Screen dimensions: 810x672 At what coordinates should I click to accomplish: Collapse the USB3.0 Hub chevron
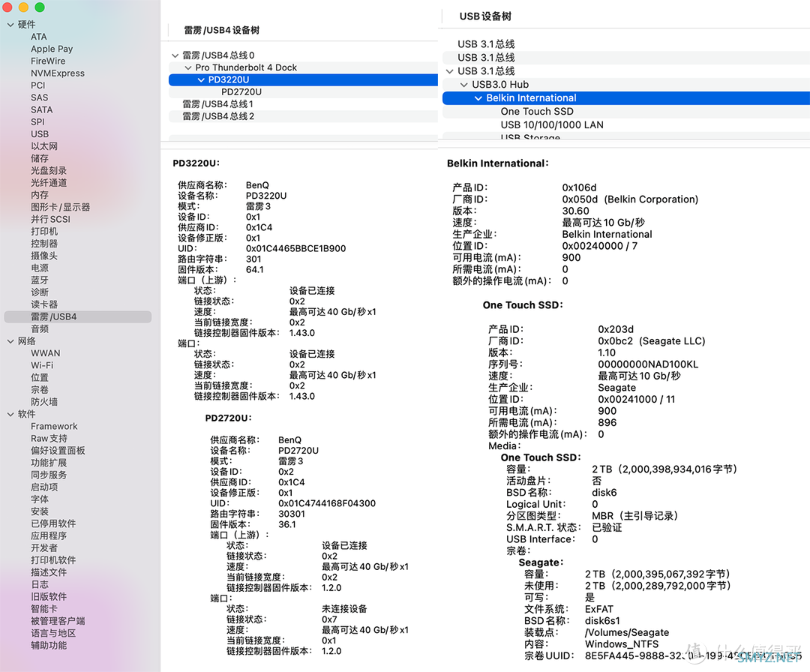tap(464, 85)
